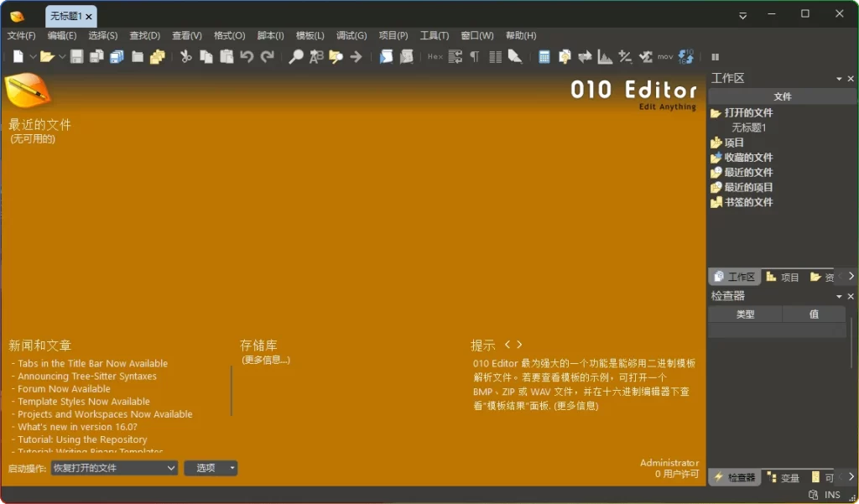Copy selection with the two pages icon
859x504 pixels.
206,56
